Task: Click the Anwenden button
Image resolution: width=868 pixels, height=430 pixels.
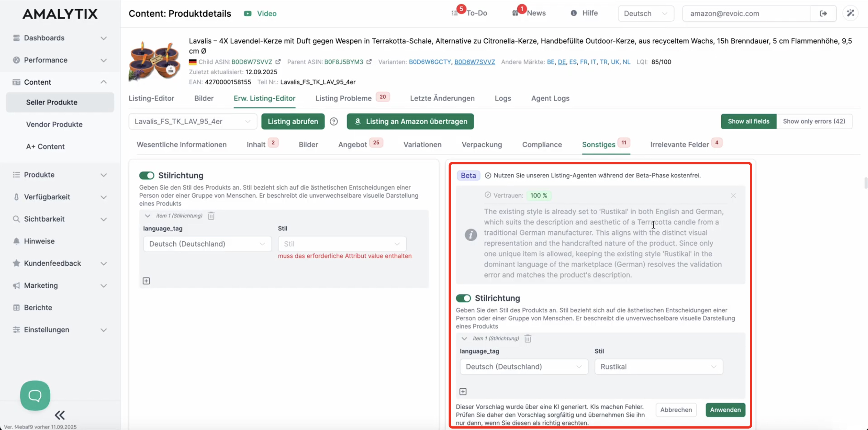Action: 725,410
